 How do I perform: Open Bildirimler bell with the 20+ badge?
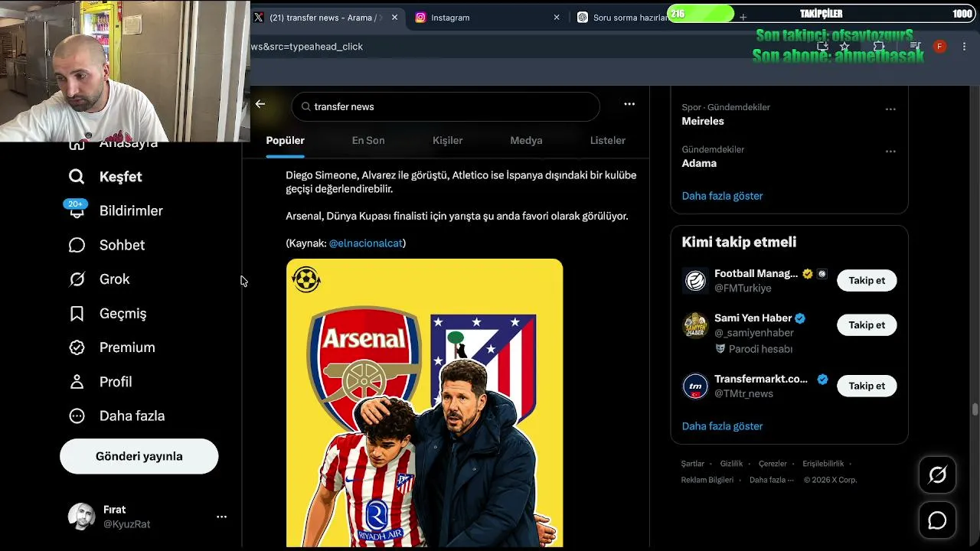click(77, 210)
